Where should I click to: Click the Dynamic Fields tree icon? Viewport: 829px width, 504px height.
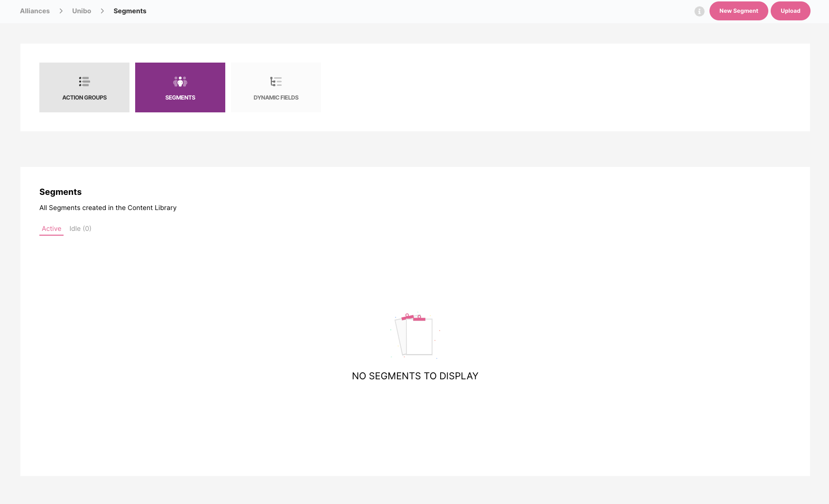coord(276,82)
